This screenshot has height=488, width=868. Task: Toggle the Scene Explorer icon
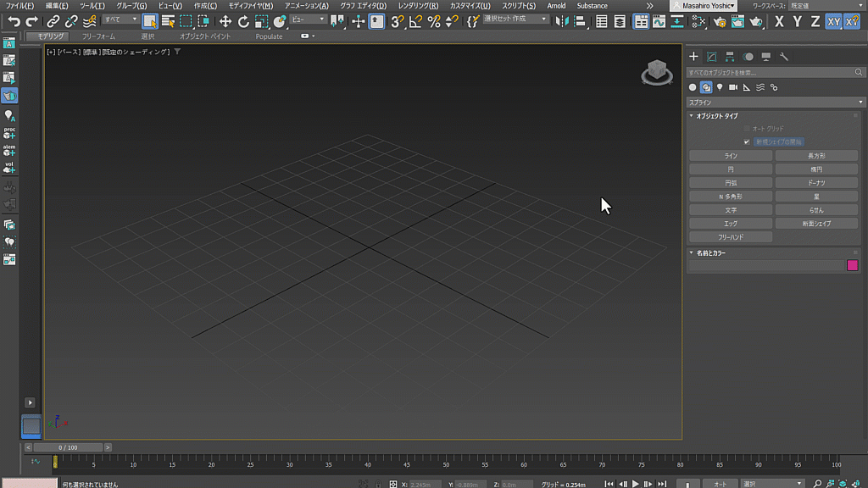coord(601,21)
